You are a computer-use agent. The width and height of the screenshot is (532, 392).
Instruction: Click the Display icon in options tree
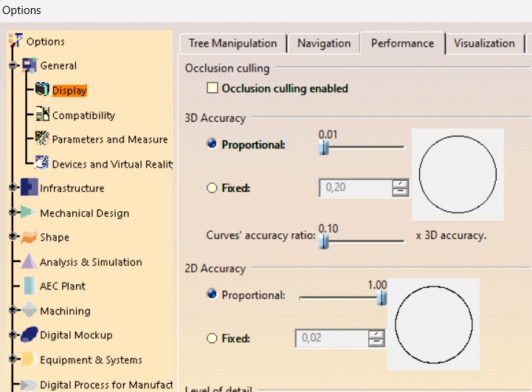click(x=42, y=90)
